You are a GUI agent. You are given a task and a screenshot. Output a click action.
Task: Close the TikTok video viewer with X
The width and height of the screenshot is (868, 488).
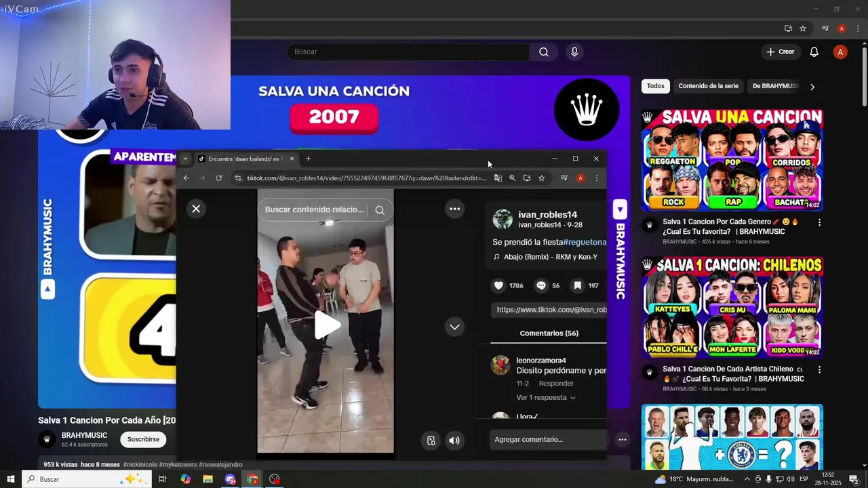point(196,209)
